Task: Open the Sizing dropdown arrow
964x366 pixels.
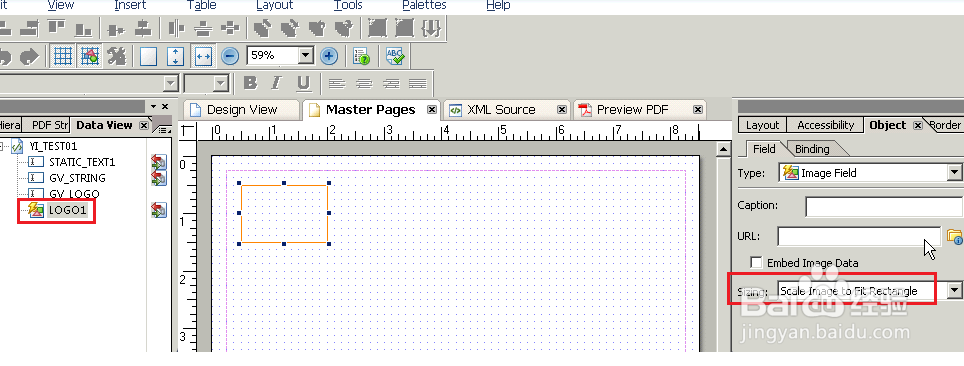Action: [954, 290]
